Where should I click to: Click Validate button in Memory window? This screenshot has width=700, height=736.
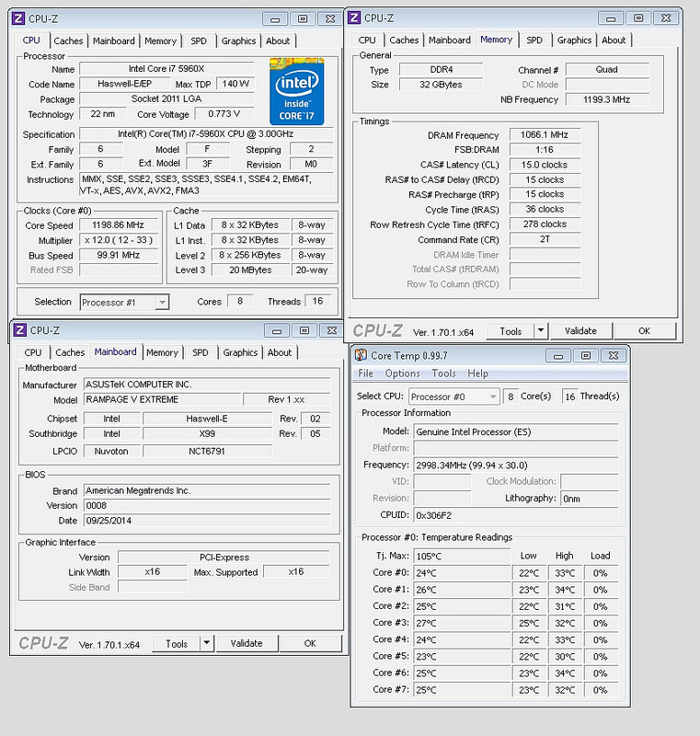click(580, 331)
